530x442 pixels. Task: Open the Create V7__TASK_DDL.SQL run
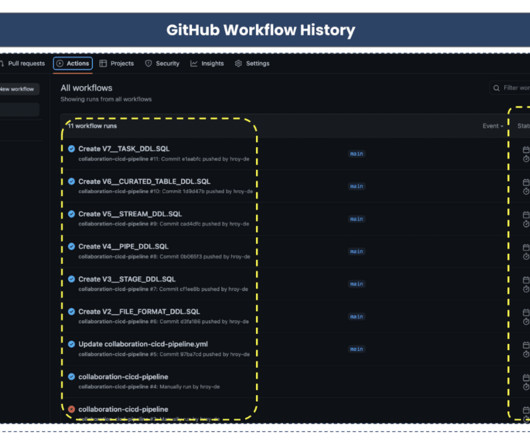124,149
